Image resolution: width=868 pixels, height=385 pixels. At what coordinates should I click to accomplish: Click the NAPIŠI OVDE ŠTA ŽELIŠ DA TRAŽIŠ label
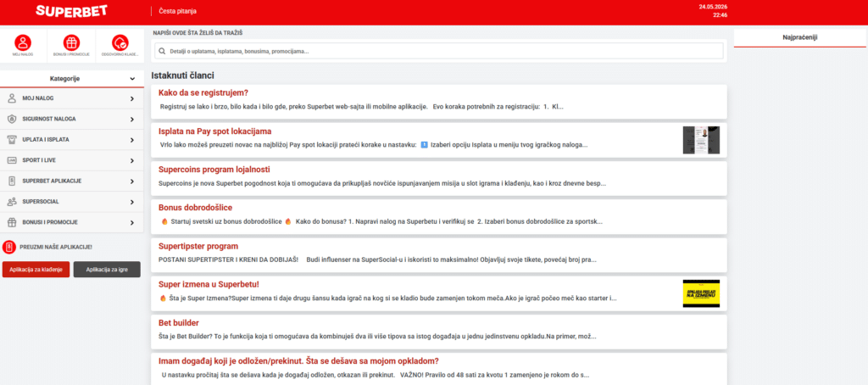(x=198, y=33)
